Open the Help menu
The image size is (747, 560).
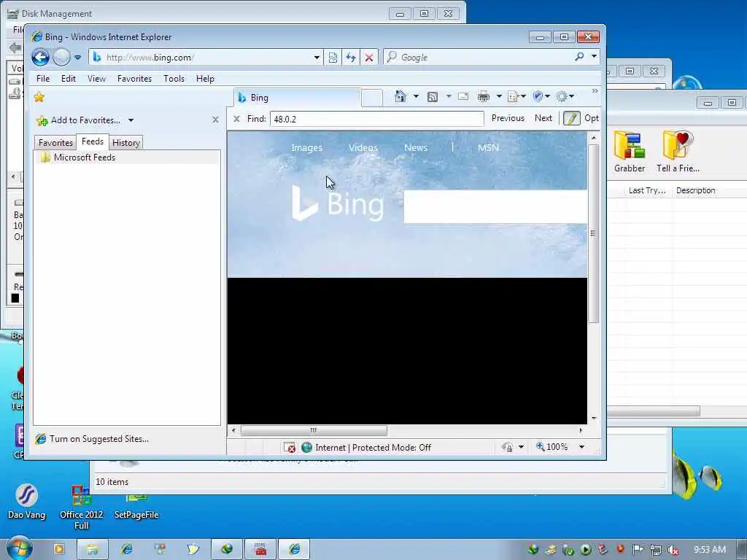205,79
